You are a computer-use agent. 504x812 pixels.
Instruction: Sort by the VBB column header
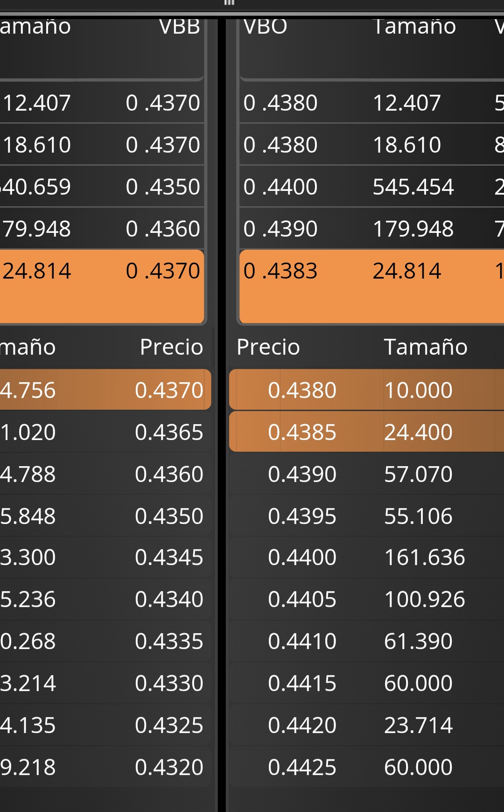(x=179, y=27)
